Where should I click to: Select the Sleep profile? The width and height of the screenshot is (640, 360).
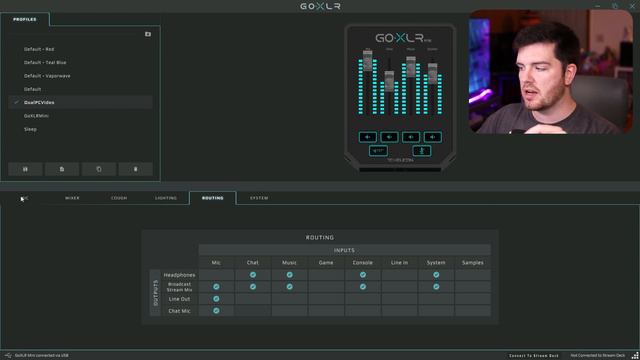point(80,129)
